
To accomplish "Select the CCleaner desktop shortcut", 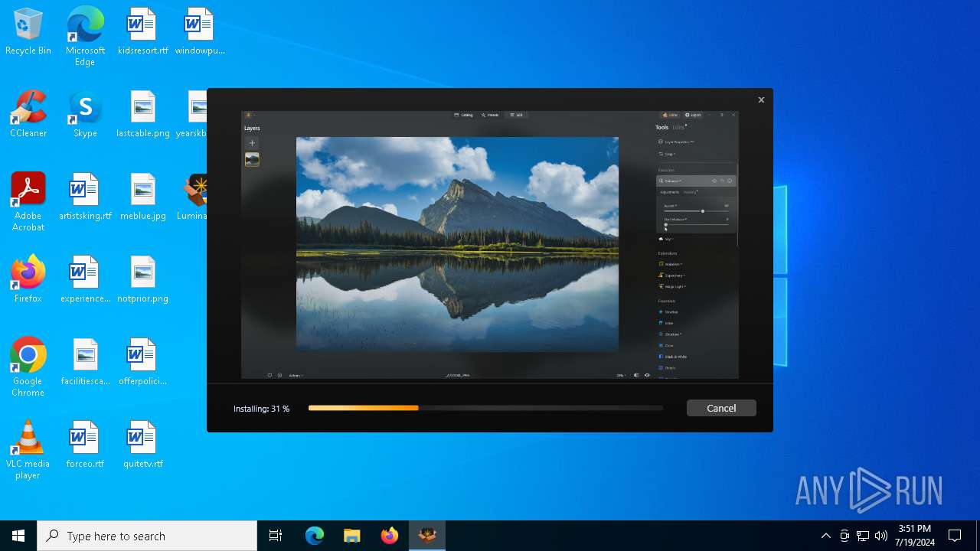I will pos(28,114).
